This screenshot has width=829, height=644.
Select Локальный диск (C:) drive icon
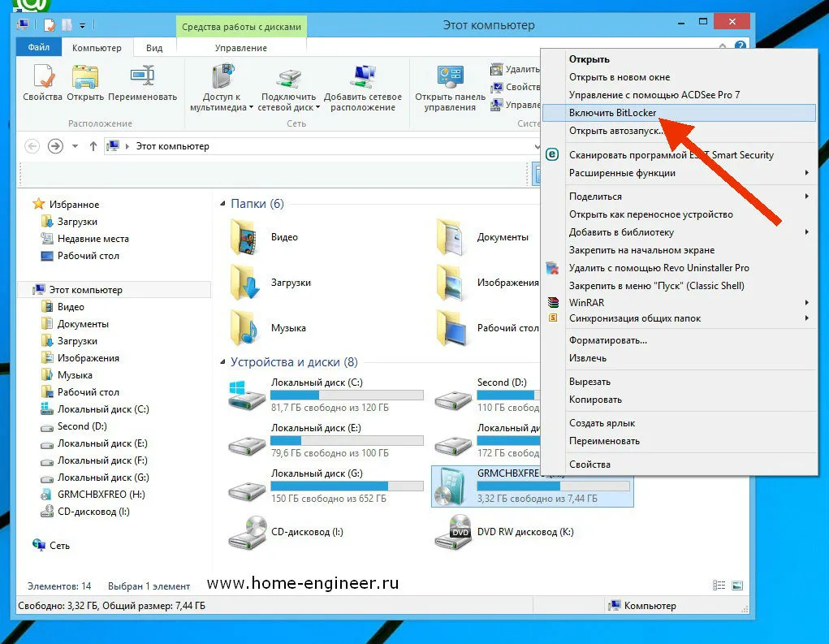tap(246, 396)
